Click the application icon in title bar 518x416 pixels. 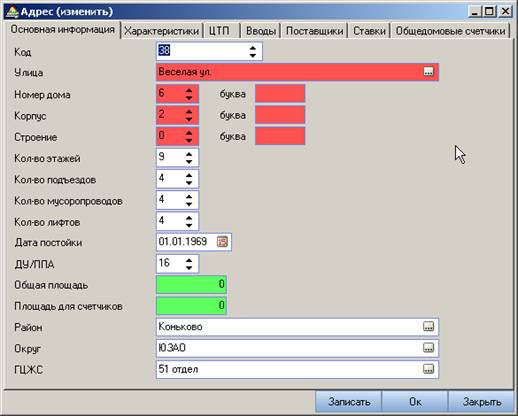coord(12,12)
